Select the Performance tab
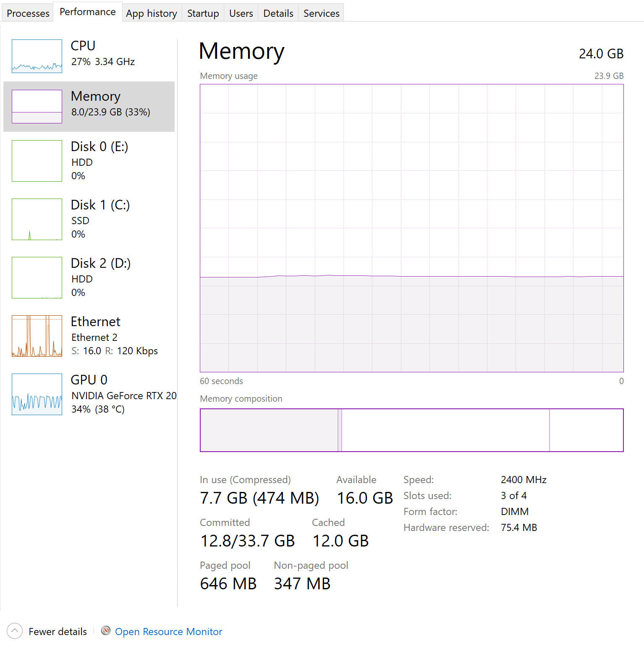The width and height of the screenshot is (644, 651). pyautogui.click(x=88, y=12)
